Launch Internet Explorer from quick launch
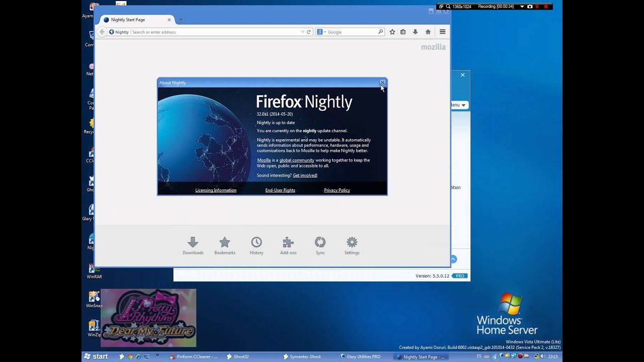Viewport: 644px width, 362px height. coord(138,356)
